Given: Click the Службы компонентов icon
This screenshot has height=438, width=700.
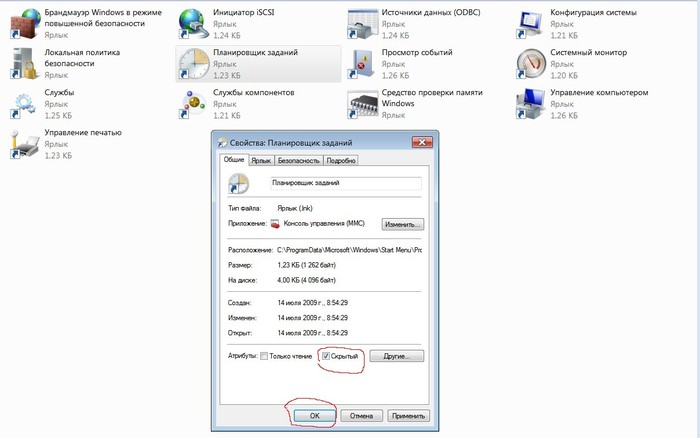Looking at the screenshot, I should [193, 104].
